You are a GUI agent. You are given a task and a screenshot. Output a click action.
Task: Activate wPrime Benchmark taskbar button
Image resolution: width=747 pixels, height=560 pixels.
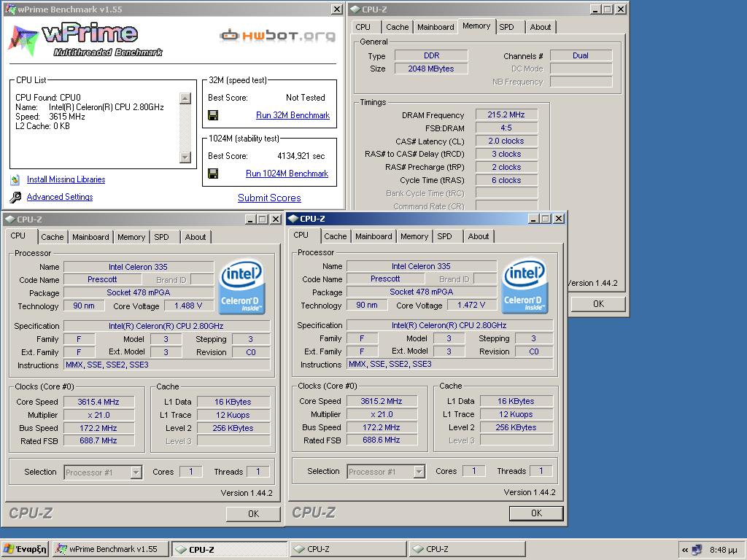tap(111, 549)
